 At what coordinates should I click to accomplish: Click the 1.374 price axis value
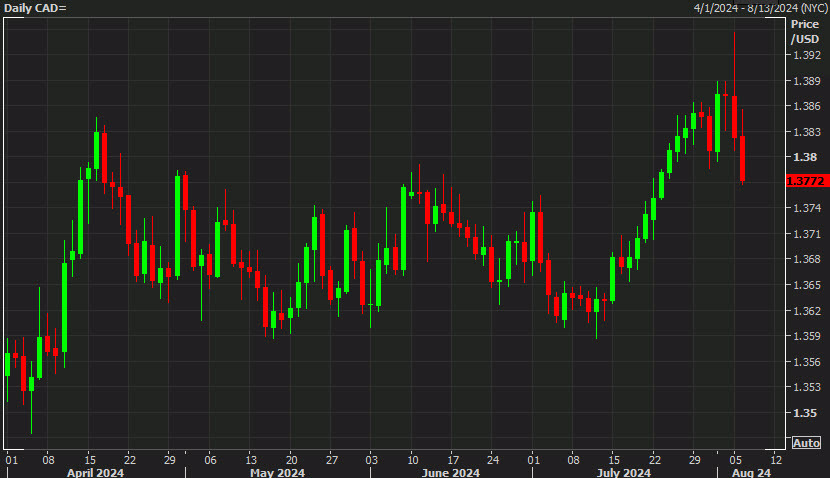coord(806,209)
